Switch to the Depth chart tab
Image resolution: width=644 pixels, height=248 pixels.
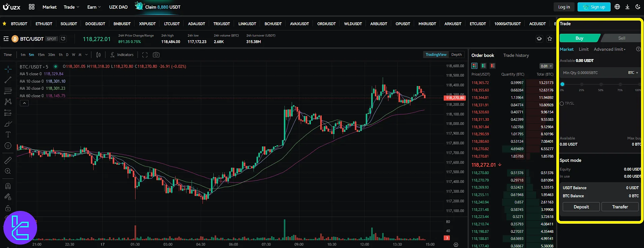click(457, 55)
